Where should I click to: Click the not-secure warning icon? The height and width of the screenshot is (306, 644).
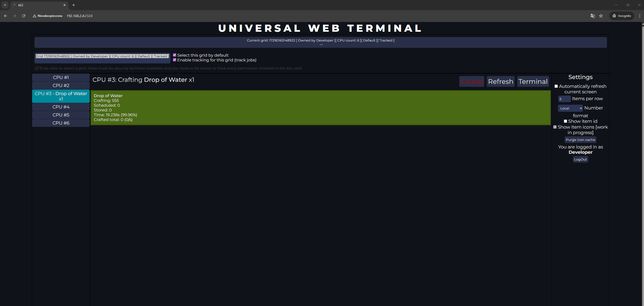35,16
